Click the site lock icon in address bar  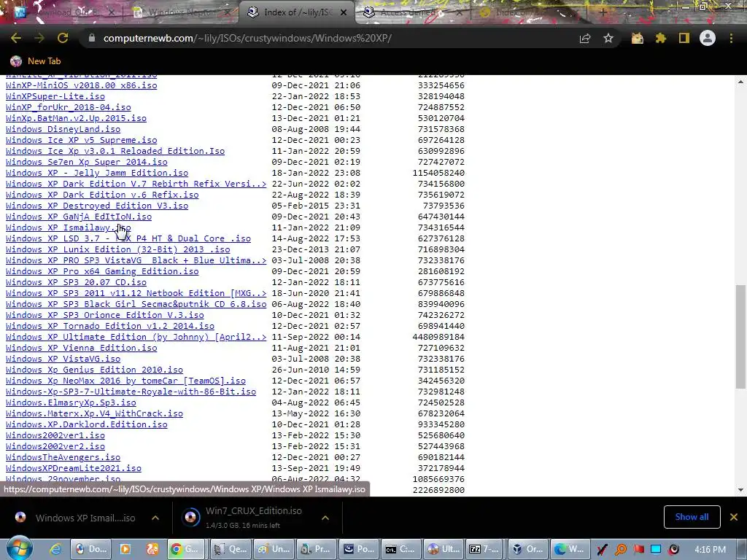[92, 39]
